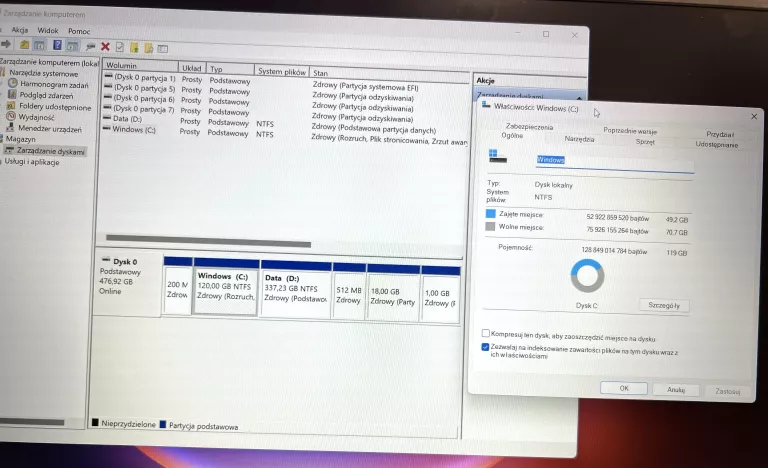Click the up-one-level folder toolbar icon
The width and height of the screenshot is (768, 468).
pyautogui.click(x=24, y=45)
